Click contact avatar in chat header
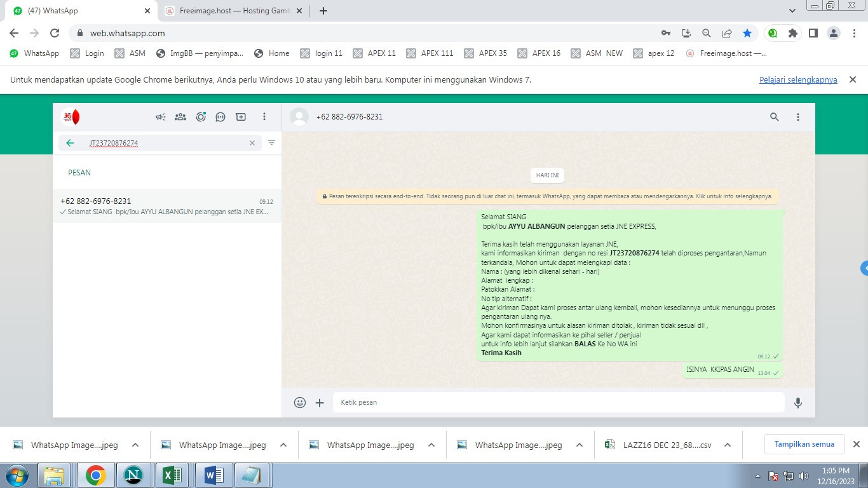The height and width of the screenshot is (488, 868). tap(299, 117)
